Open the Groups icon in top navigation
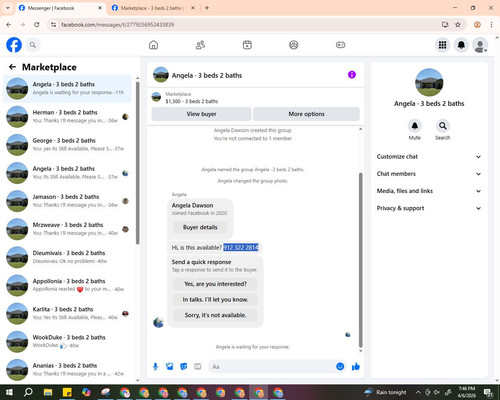 [x=294, y=45]
